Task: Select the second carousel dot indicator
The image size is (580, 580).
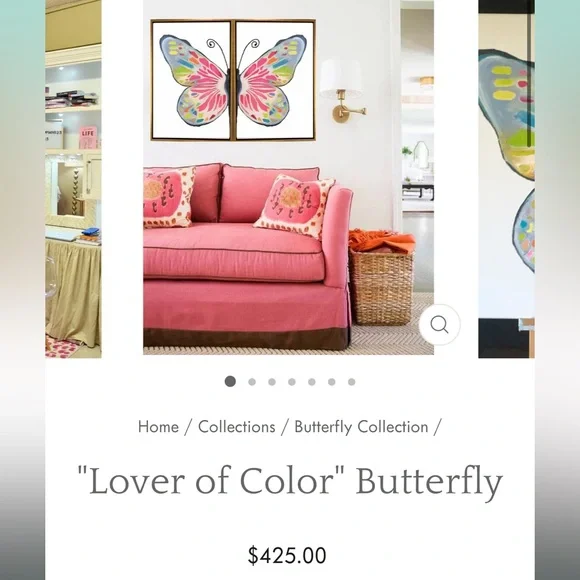Action: point(252,382)
